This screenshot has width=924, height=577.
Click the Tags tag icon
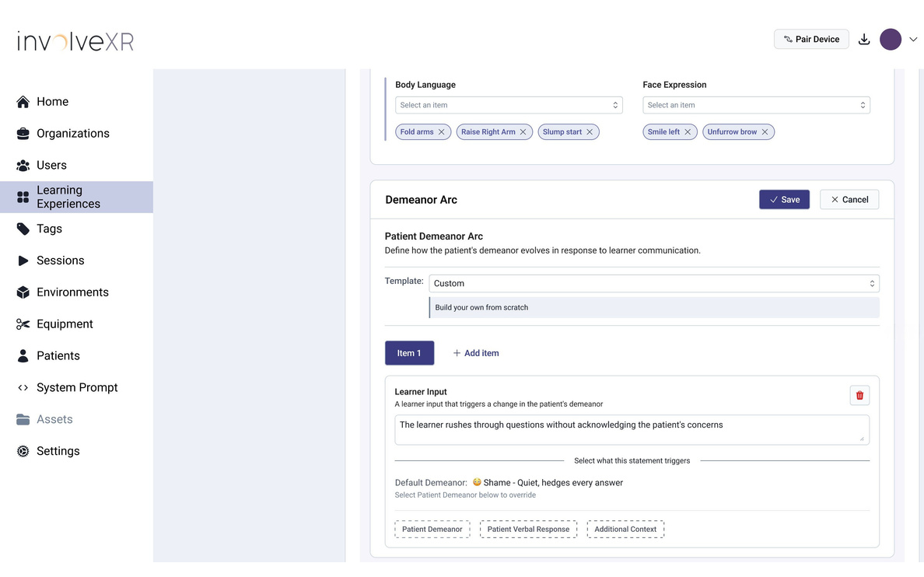coord(23,229)
